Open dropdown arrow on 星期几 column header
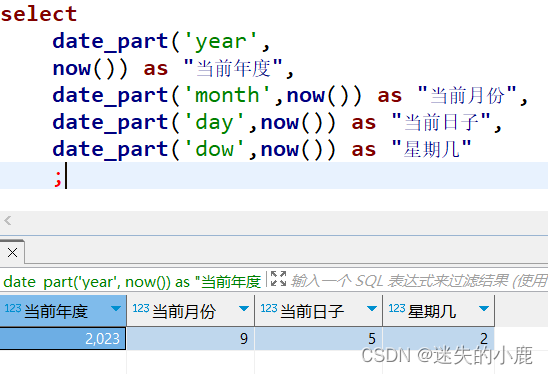Viewport: 548px width, 374px height. click(x=484, y=309)
